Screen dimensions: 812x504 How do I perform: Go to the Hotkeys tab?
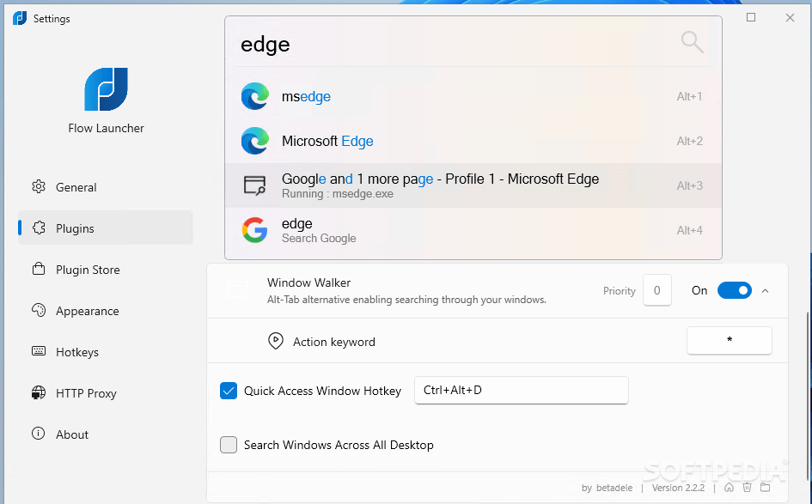pos(106,351)
